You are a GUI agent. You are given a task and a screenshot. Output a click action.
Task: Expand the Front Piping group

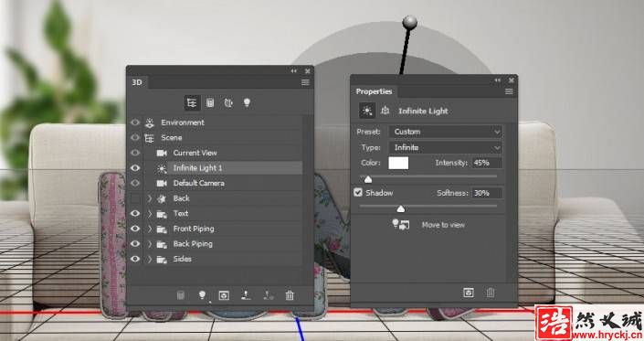coord(150,229)
